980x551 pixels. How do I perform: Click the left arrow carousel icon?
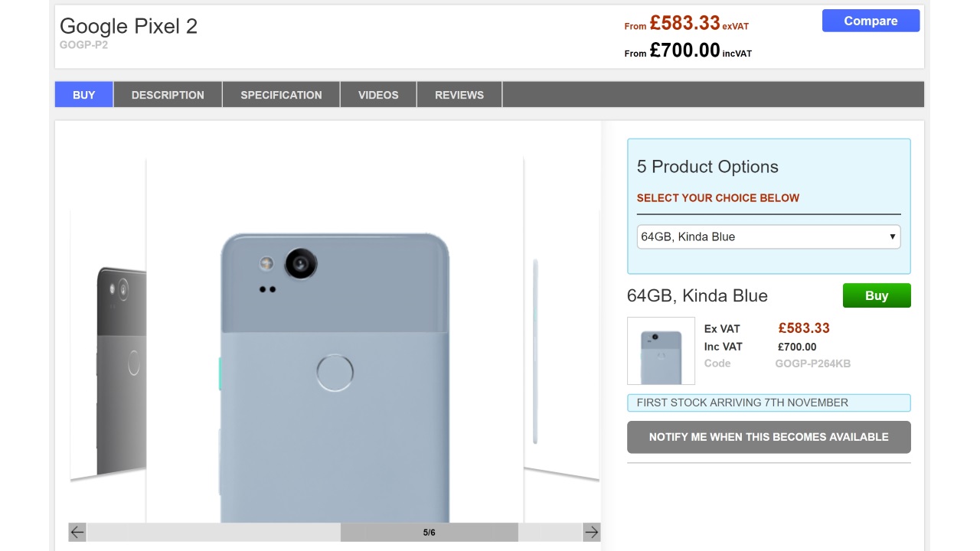(77, 532)
